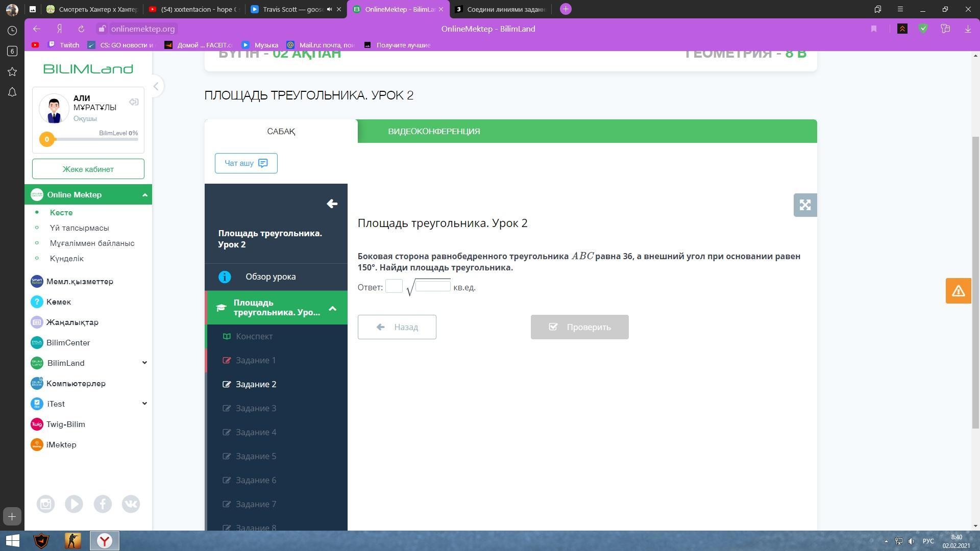Switch to the ВИДЕОКОНФЕРЕНЦИЯ tab
The height and width of the screenshot is (551, 980).
click(x=434, y=132)
